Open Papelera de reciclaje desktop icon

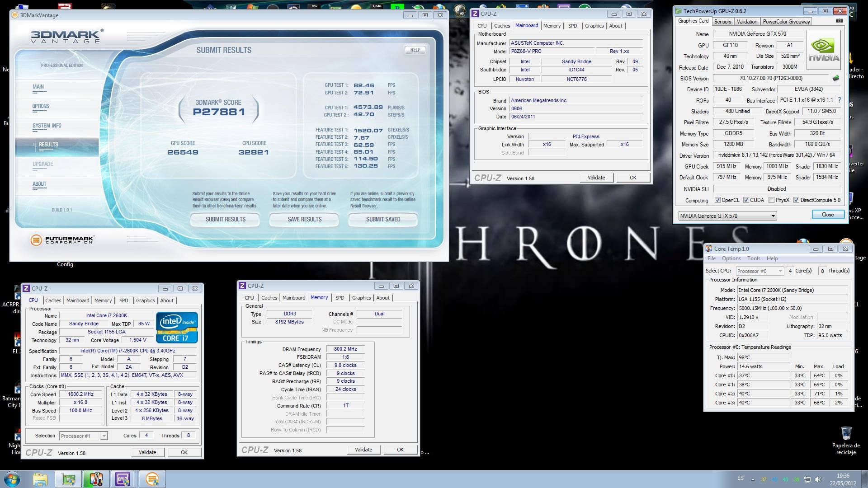coord(846,441)
